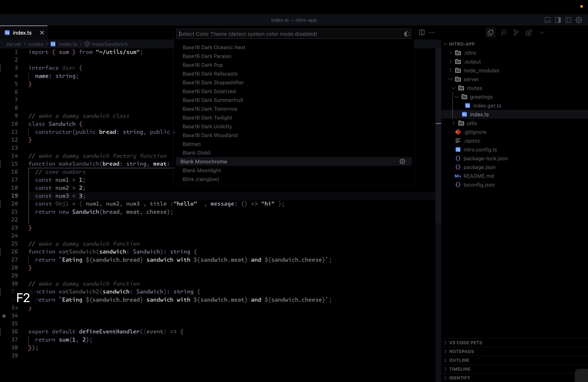Open README.md in the explorer
Screen dimensions: 588x382
pyautogui.click(x=514, y=176)
